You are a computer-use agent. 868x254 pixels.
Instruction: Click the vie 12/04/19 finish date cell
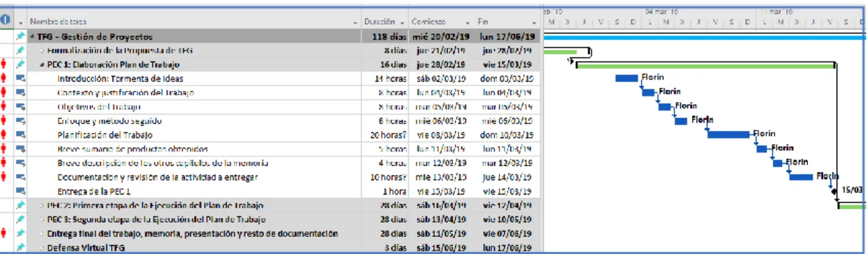click(x=508, y=206)
